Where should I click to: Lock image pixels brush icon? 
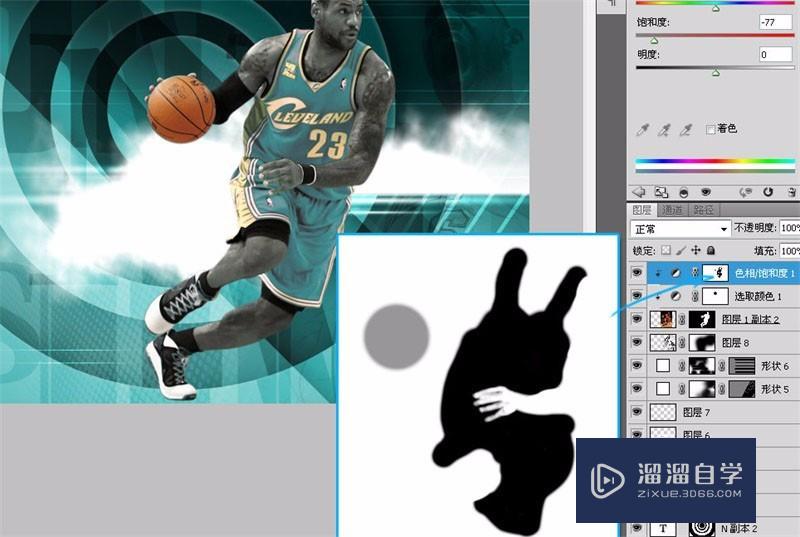point(681,250)
